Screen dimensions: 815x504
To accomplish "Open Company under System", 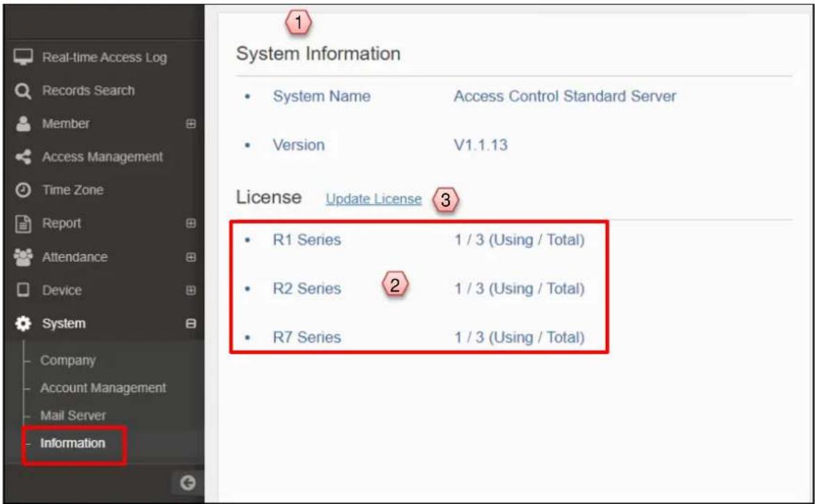I will [68, 360].
